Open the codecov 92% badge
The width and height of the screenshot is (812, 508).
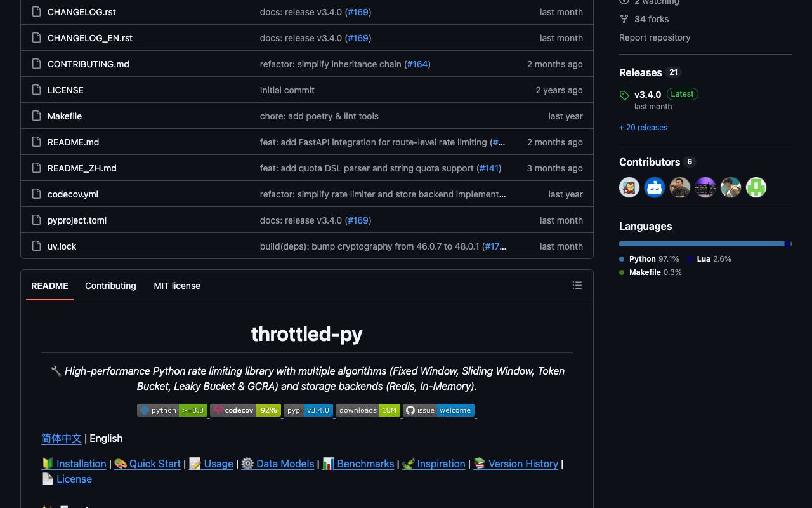tap(246, 410)
